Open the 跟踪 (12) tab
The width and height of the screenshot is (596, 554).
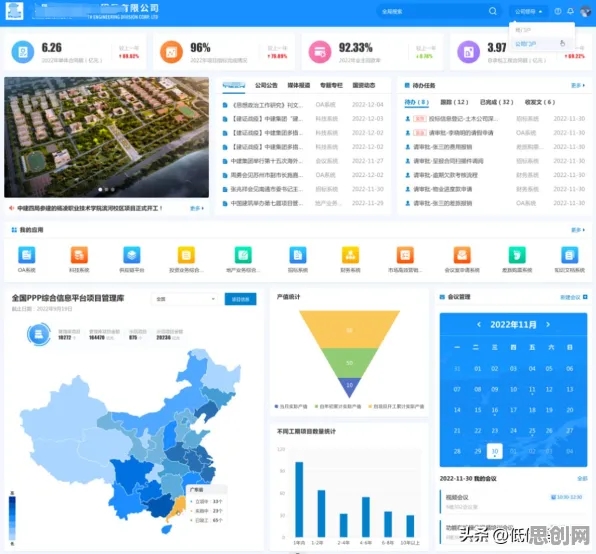[x=454, y=102]
